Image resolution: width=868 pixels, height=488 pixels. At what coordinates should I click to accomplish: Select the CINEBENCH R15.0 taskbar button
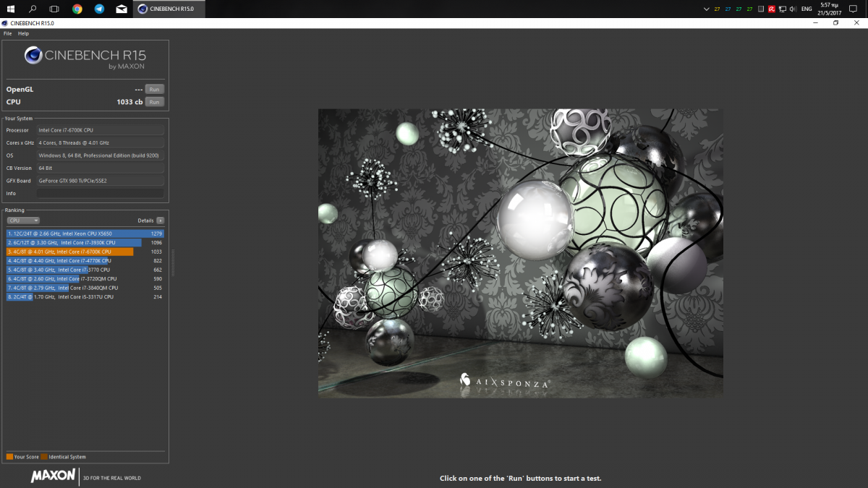(168, 9)
